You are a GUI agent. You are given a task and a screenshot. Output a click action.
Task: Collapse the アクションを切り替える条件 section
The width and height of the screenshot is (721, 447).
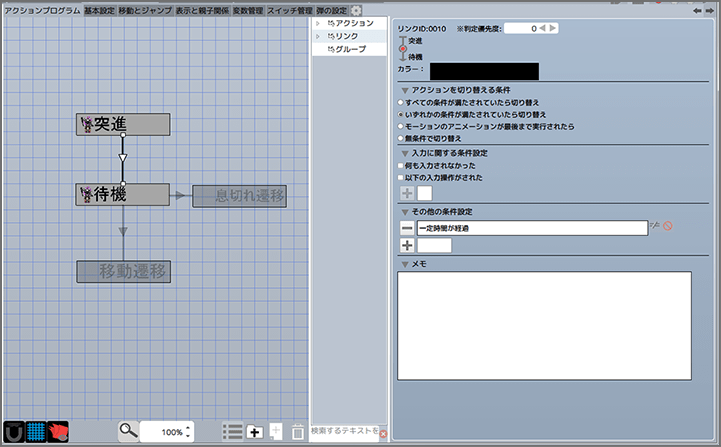pyautogui.click(x=404, y=90)
